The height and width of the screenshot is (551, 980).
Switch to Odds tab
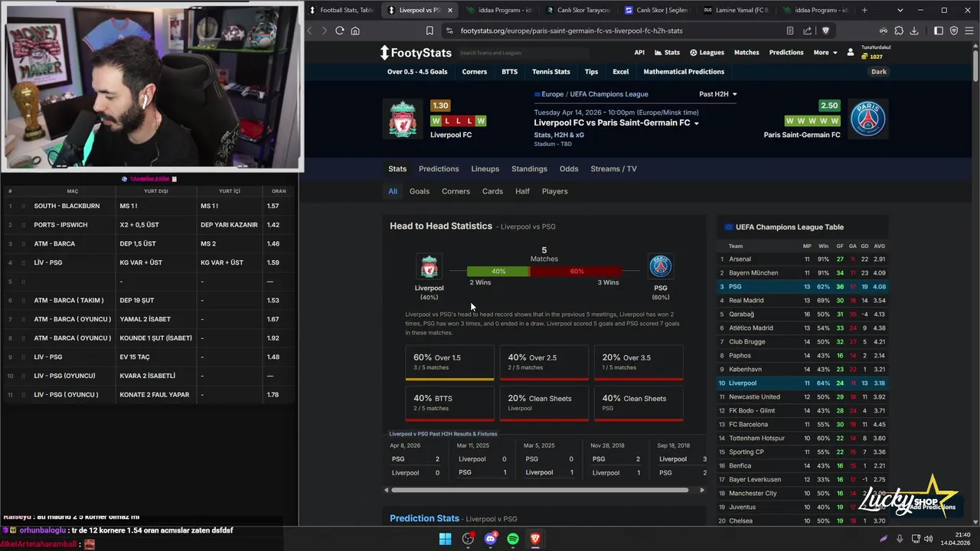point(569,169)
